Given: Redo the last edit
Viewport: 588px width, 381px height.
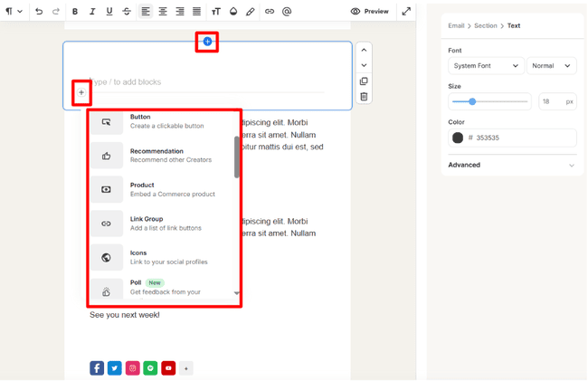Looking at the screenshot, I should 56,11.
